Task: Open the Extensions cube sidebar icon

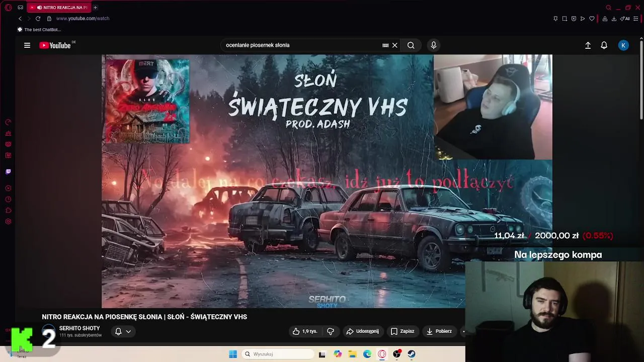Action: point(8,210)
